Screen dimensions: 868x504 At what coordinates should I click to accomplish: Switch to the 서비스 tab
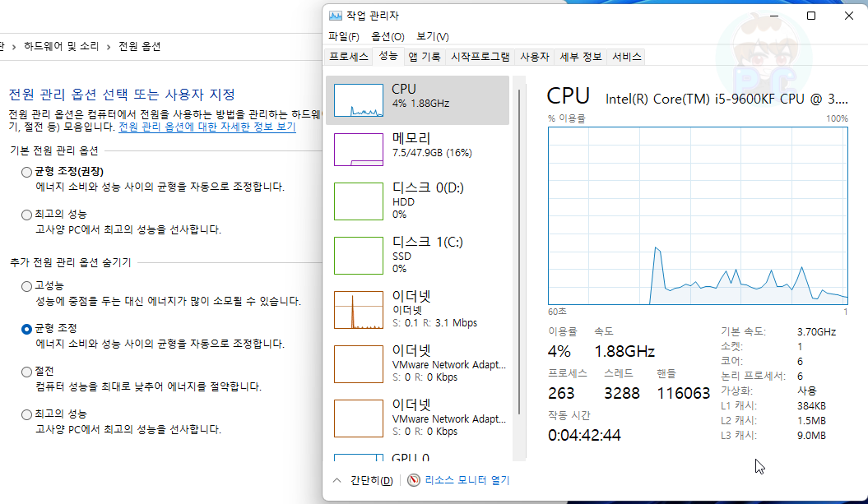627,57
